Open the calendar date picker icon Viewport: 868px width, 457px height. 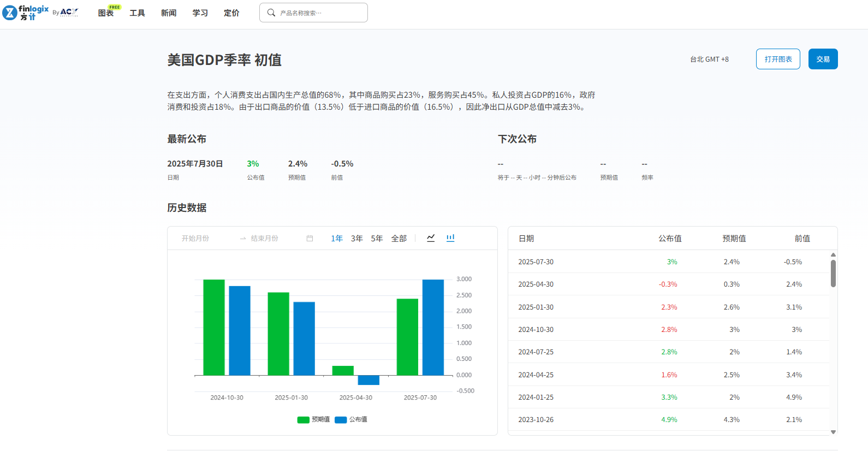tap(310, 239)
